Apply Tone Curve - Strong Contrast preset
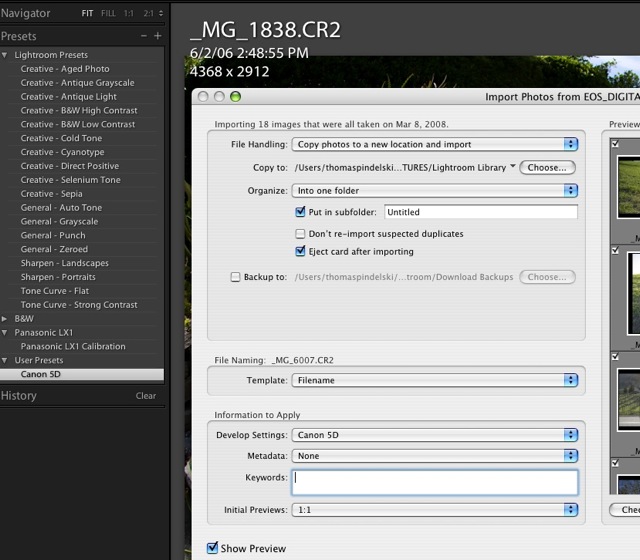640x560 pixels. tap(79, 305)
